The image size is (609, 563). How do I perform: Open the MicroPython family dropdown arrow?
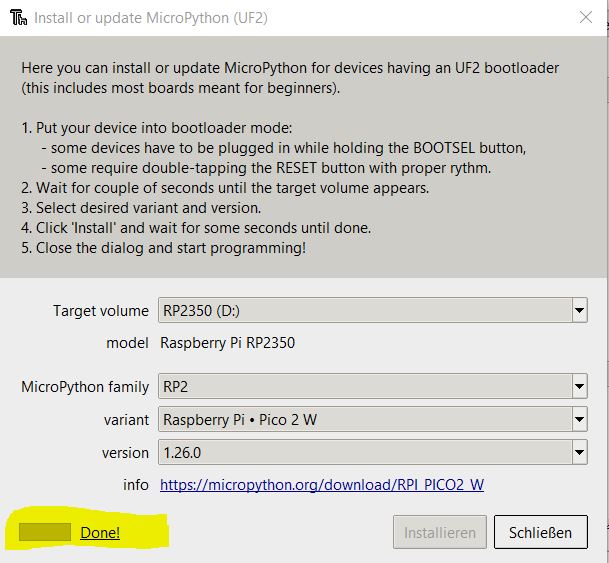click(579, 386)
